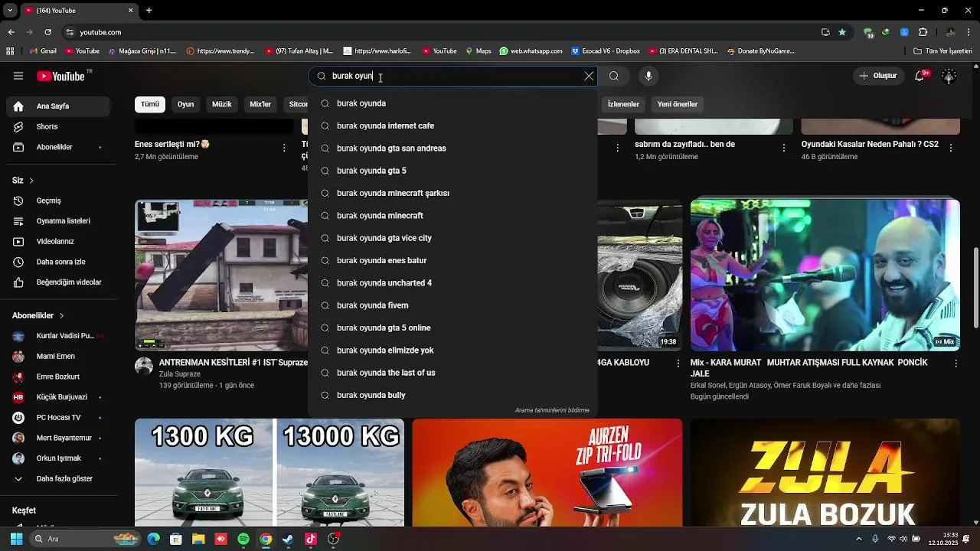
Task: Open the Gmail bookmark
Action: pos(43,51)
